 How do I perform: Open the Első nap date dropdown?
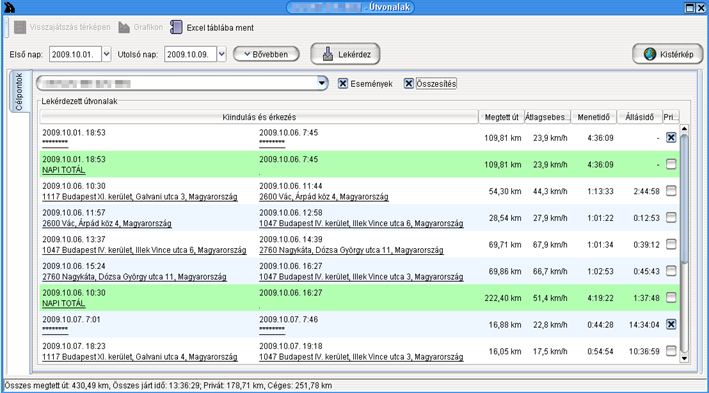pyautogui.click(x=106, y=54)
